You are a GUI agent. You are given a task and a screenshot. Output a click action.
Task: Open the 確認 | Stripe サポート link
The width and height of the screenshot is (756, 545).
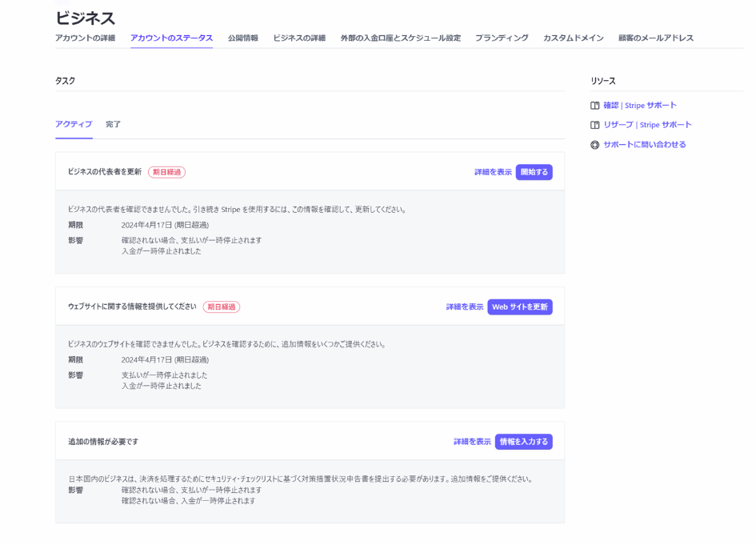tap(639, 106)
